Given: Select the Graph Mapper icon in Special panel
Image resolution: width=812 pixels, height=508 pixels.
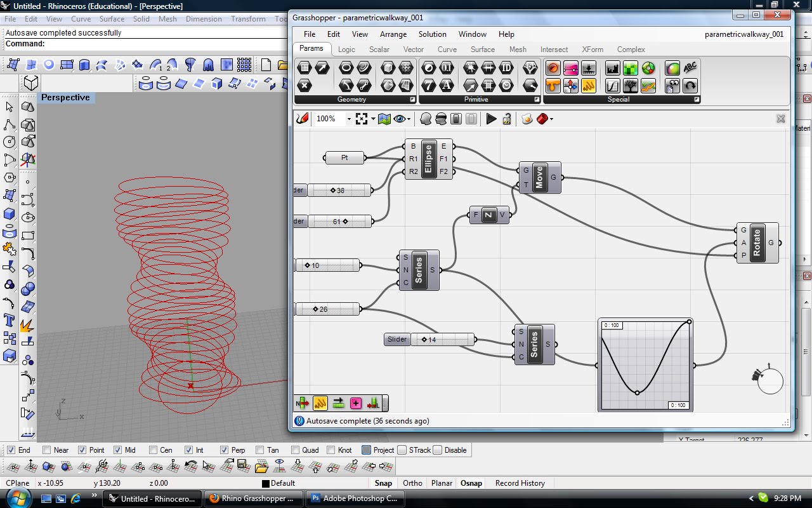Looking at the screenshot, I should [613, 85].
